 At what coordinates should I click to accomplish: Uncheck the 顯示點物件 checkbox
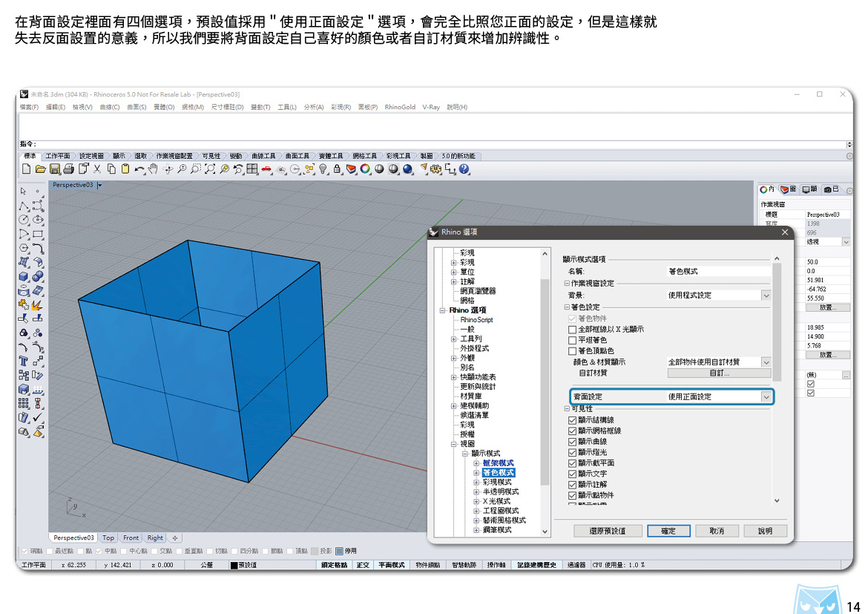[x=573, y=495]
